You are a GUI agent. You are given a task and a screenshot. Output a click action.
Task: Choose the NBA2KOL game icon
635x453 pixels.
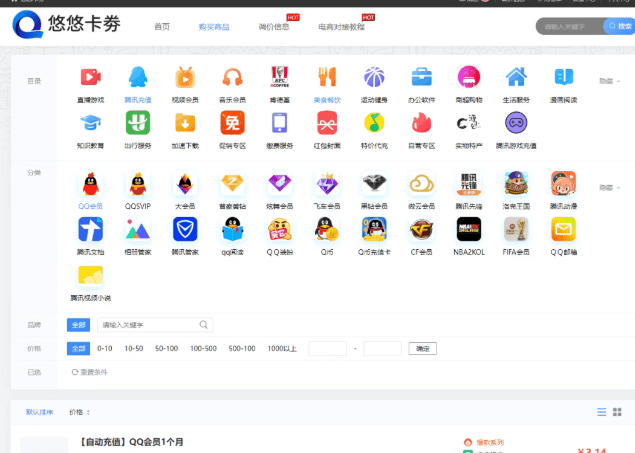[x=468, y=231]
